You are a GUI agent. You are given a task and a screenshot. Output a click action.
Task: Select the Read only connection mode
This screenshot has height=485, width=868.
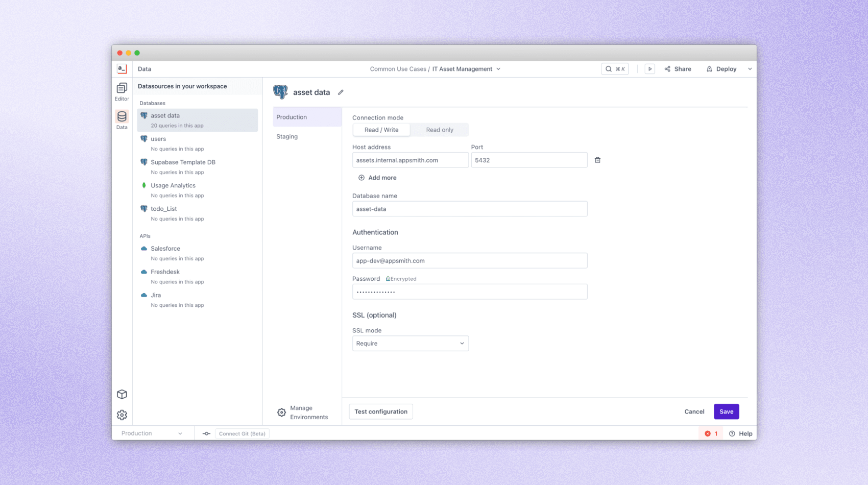coord(439,130)
